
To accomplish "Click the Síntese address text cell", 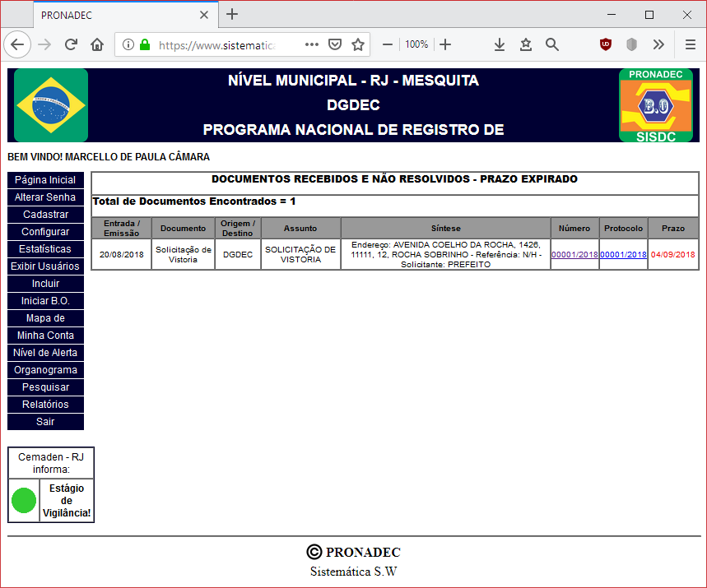I will point(445,255).
